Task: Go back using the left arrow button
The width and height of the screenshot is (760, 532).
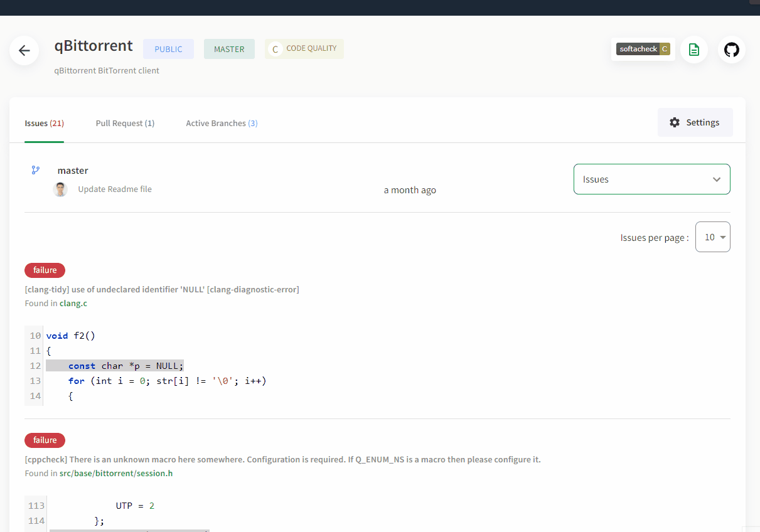Action: pyautogui.click(x=24, y=51)
